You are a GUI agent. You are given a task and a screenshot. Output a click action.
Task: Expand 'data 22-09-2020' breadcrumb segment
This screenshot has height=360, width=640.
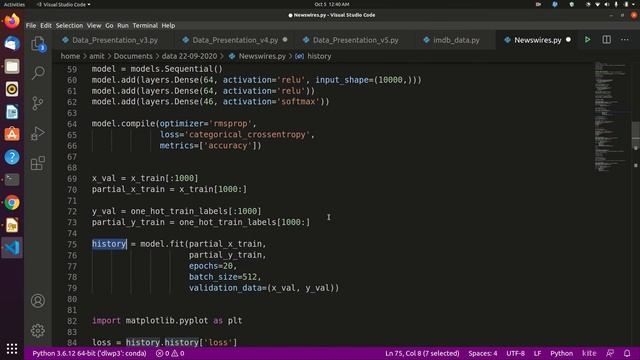[x=189, y=56]
